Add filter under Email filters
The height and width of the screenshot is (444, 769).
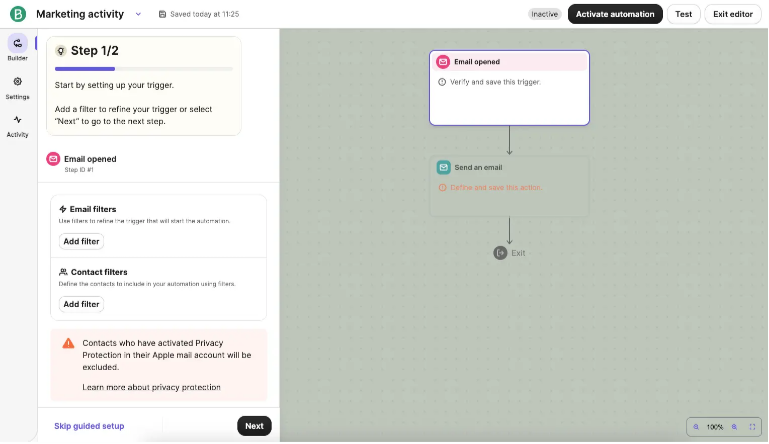coord(81,241)
